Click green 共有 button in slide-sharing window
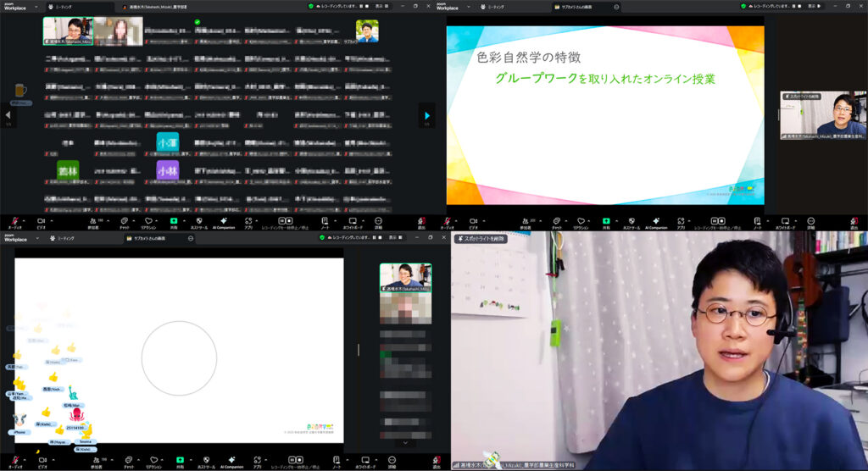Viewport: 868px width, 471px height. [606, 223]
